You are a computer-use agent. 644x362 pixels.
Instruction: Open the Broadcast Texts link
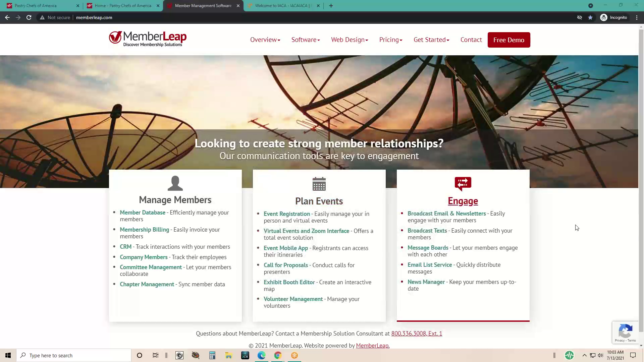click(x=427, y=231)
